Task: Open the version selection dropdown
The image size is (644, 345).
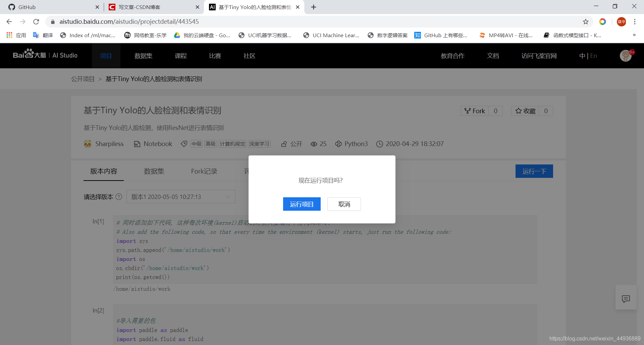Action: tap(181, 197)
